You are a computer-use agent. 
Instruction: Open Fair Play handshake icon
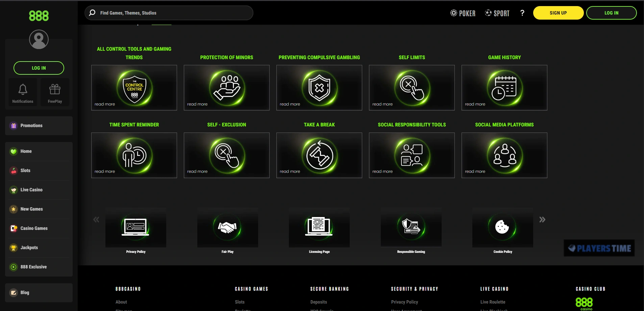tap(228, 227)
